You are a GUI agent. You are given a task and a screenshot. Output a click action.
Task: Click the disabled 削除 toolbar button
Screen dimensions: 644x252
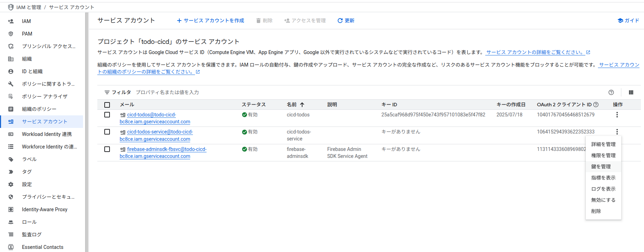(264, 21)
